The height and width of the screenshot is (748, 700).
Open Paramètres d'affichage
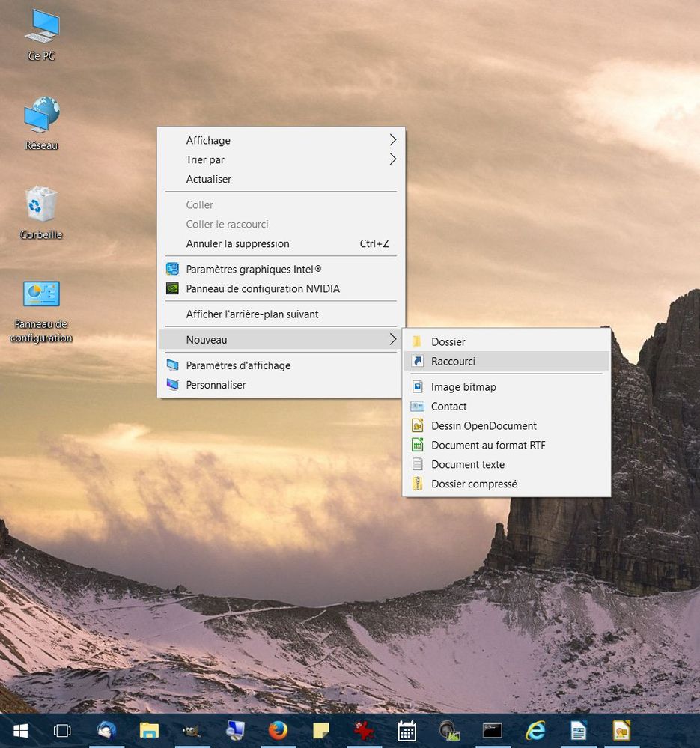pos(238,365)
